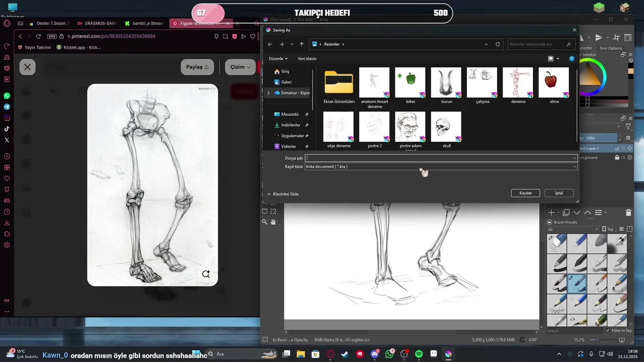644x362 pixels.
Task: Toggle alpha lock on Paint Layer 1
Action: [629, 148]
